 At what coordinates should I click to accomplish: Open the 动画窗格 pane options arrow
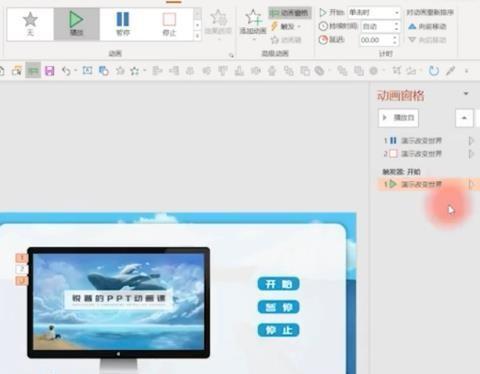point(466,94)
